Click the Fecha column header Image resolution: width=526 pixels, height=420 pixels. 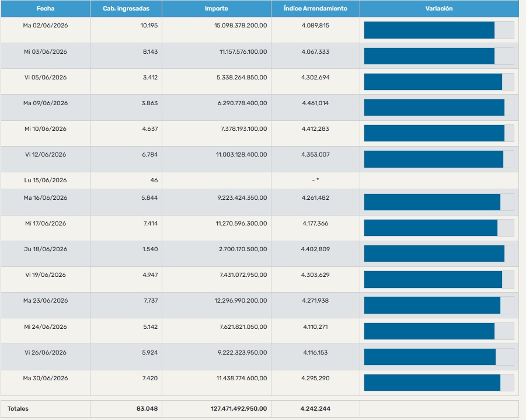[46, 9]
